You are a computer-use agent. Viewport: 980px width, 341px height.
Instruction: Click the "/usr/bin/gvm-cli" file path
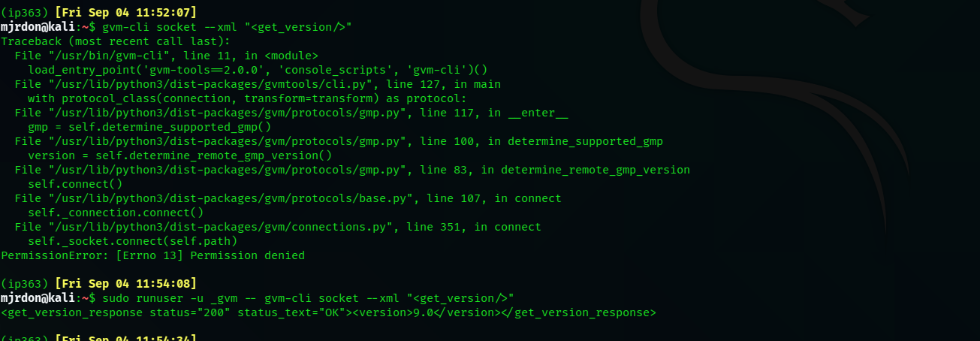[x=100, y=56]
